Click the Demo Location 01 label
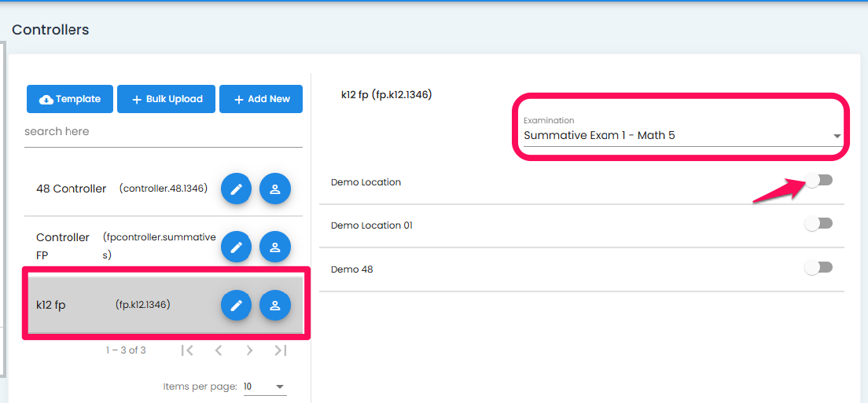The width and height of the screenshot is (868, 403). (371, 225)
